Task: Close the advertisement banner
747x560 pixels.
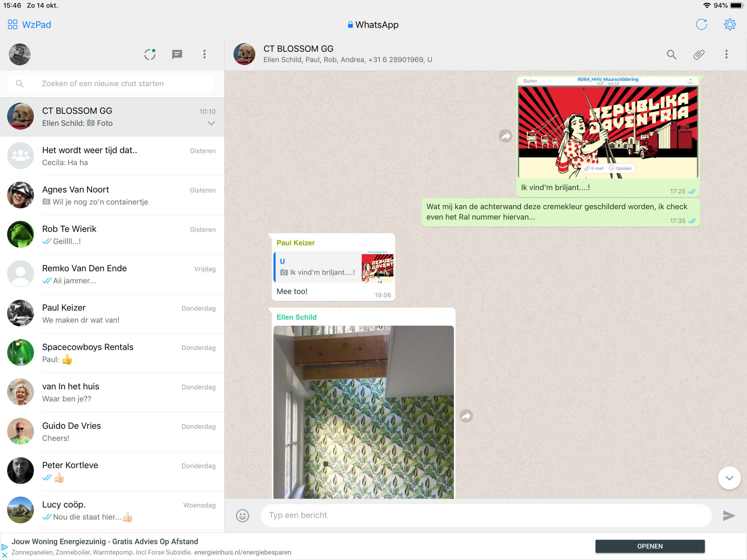Action: coord(4,555)
